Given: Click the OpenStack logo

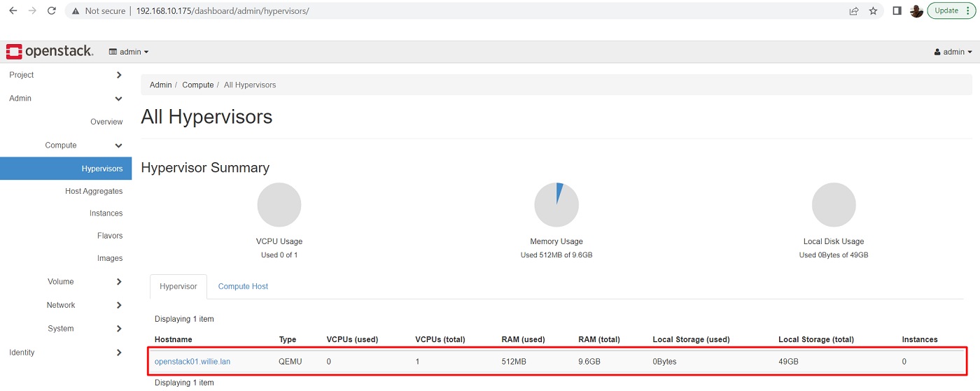Looking at the screenshot, I should [49, 51].
